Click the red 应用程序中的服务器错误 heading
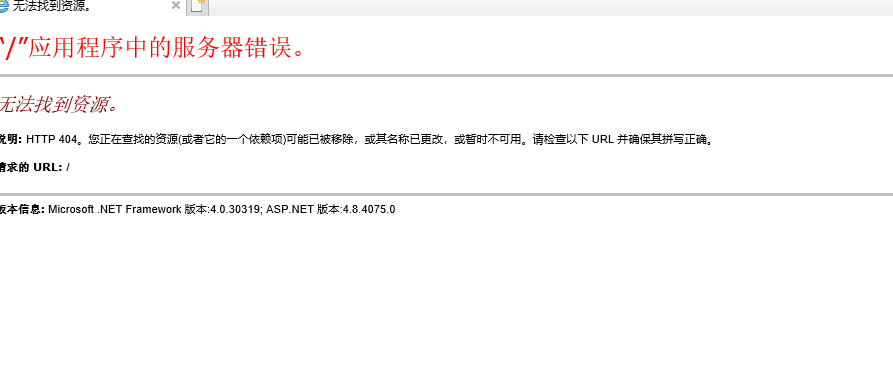 154,48
